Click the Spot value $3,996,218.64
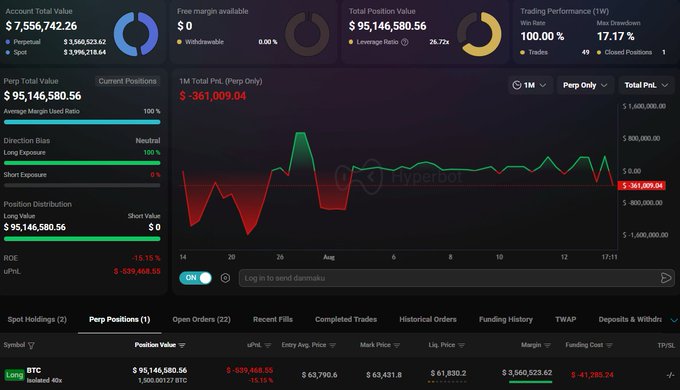The width and height of the screenshot is (680, 390). click(x=85, y=52)
